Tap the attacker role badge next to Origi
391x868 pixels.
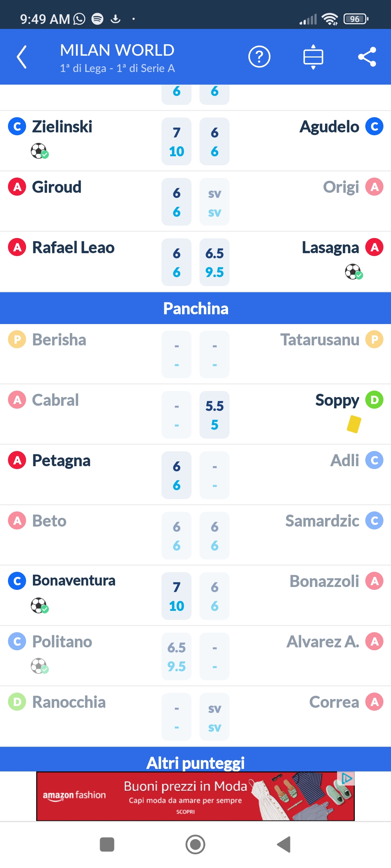click(x=374, y=187)
